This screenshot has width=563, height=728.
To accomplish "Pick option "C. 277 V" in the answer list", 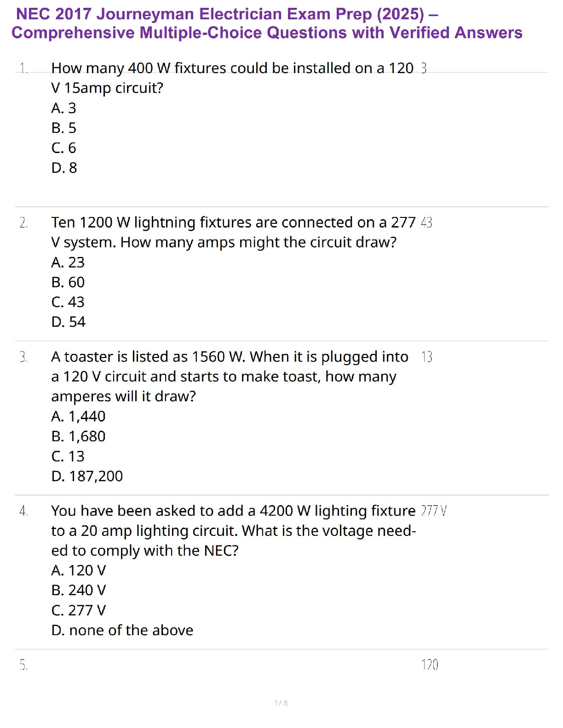I will [78, 610].
